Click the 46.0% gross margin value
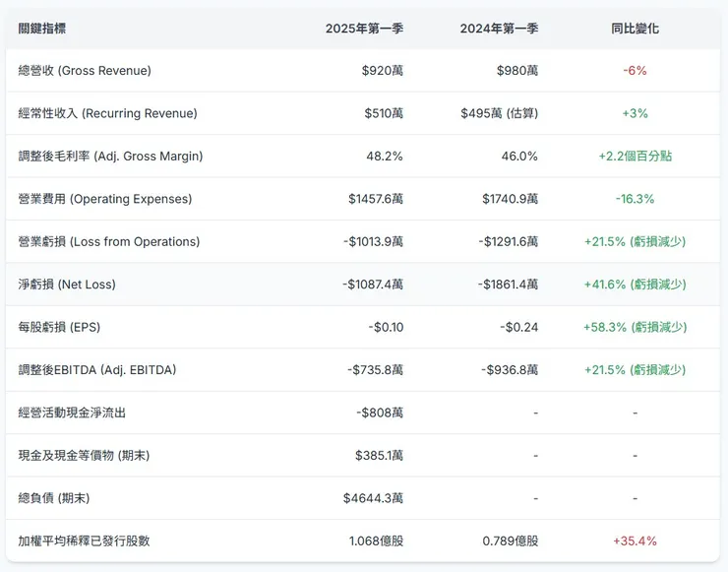This screenshot has width=728, height=572. tap(519, 157)
